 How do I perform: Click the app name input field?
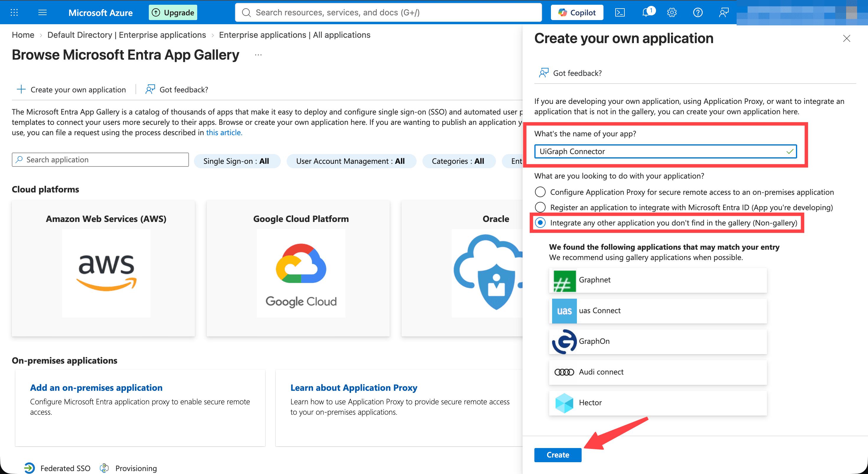point(665,151)
